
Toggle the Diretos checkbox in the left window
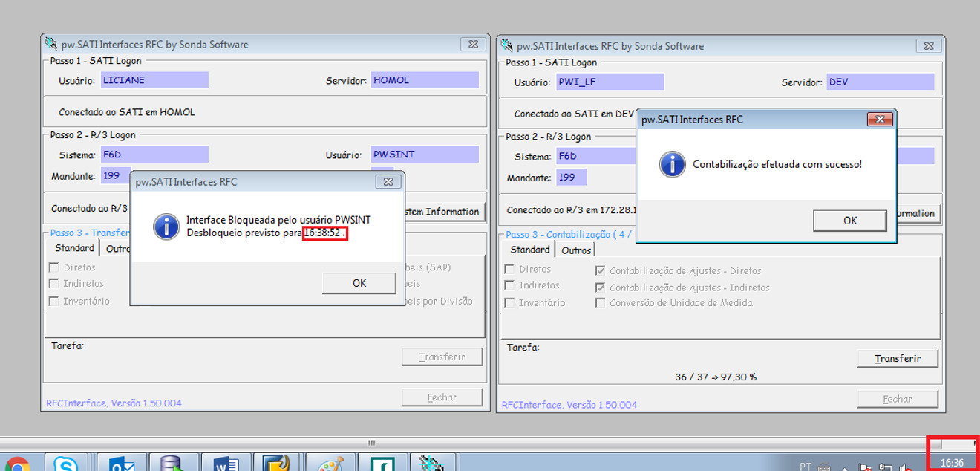[x=54, y=267]
